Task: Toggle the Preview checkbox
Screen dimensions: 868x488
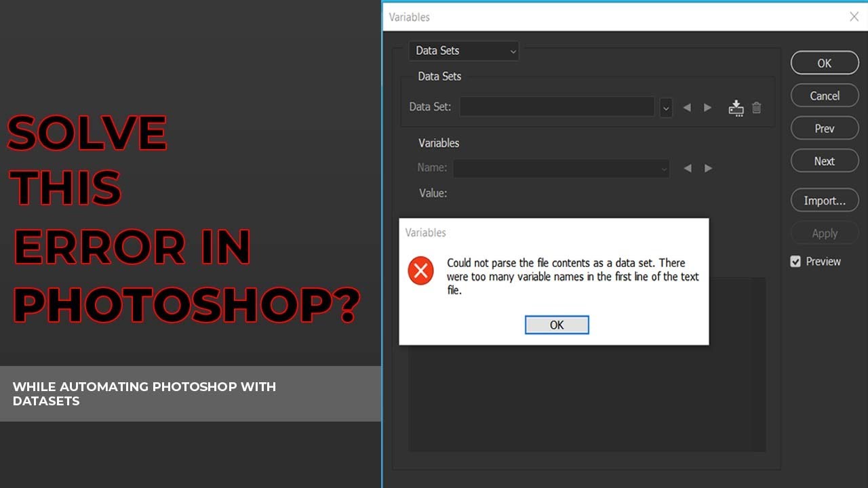Action: [796, 261]
